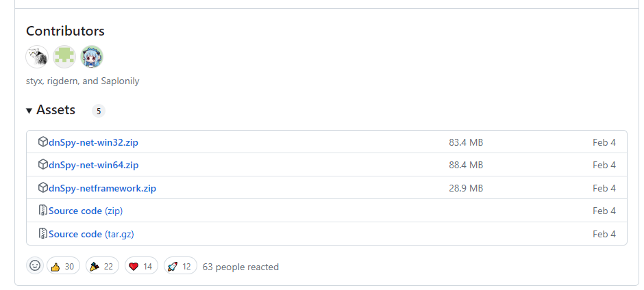This screenshot has width=644, height=290.
Task: Toggle the party popper reaction
Action: [x=102, y=266]
